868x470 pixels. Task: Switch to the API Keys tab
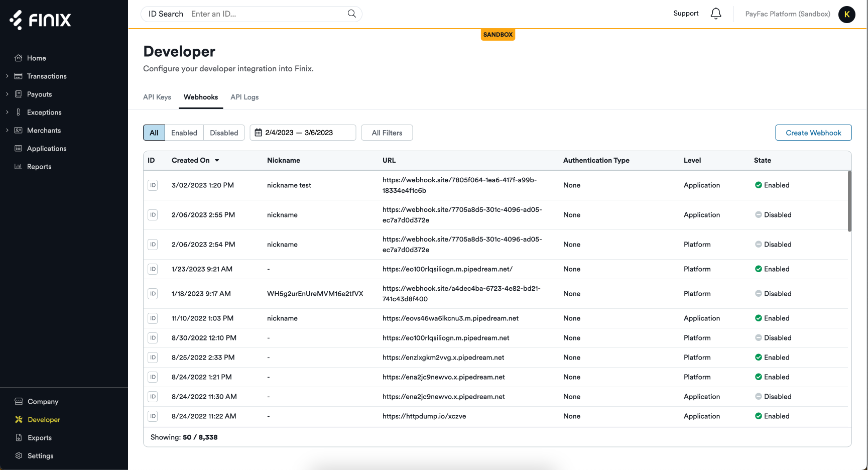(x=157, y=97)
